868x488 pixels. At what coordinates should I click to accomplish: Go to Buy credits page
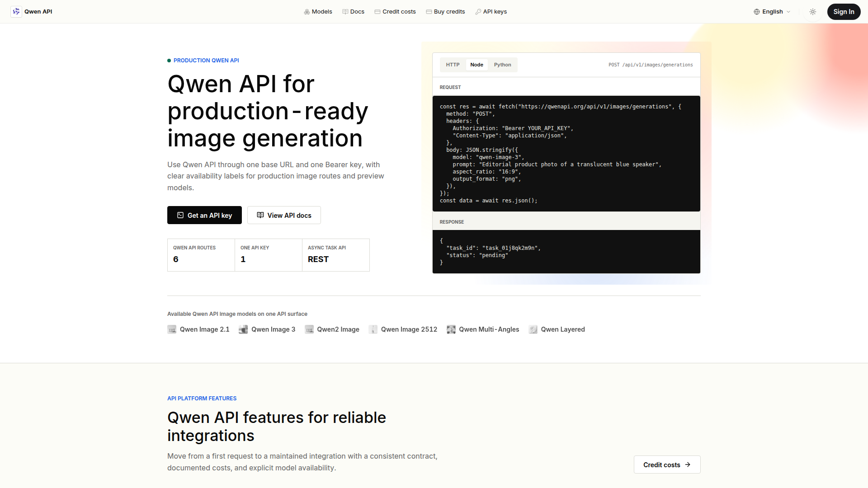point(445,12)
